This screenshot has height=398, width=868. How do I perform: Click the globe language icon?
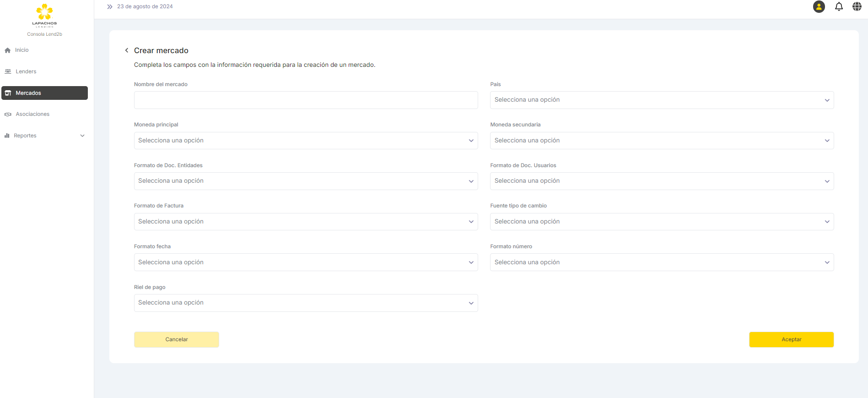(x=857, y=7)
